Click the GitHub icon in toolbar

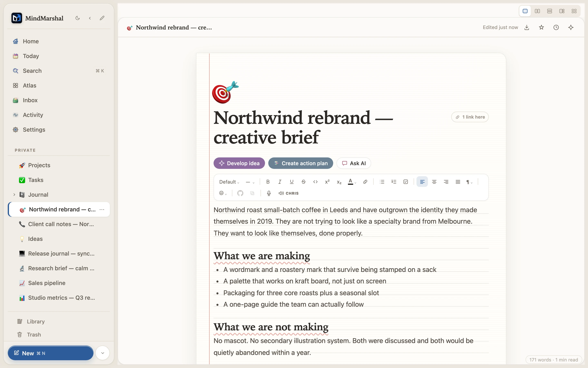tap(240, 193)
